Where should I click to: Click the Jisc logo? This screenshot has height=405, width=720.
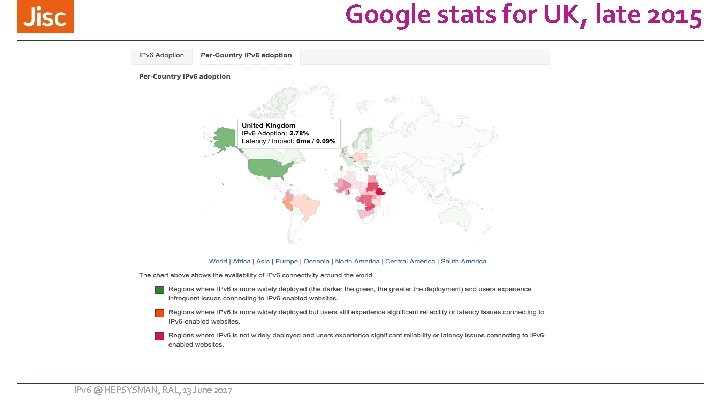[48, 18]
